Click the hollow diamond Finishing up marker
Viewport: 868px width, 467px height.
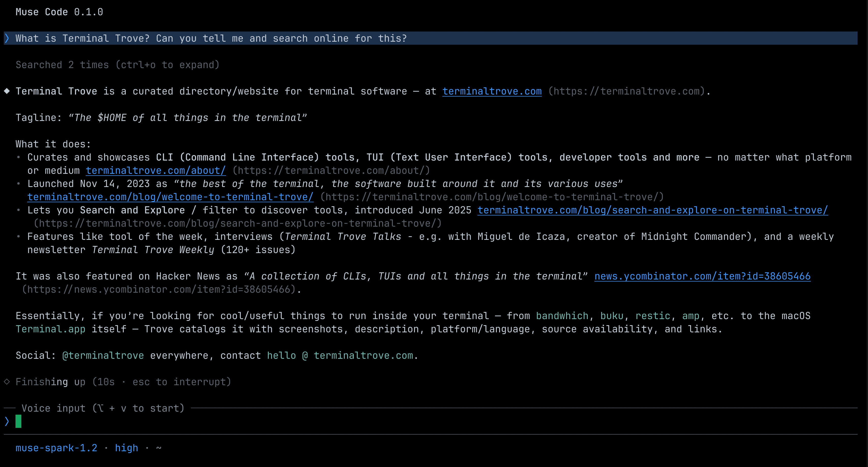click(7, 381)
